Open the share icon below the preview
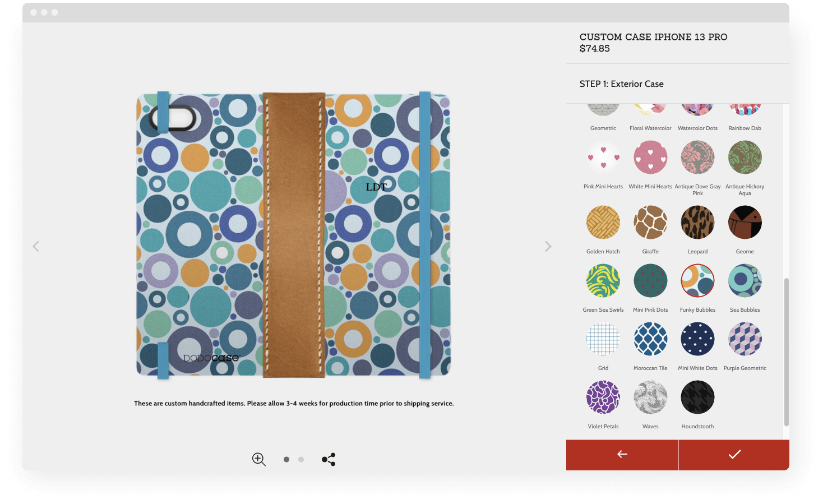The image size is (823, 504). point(329,459)
